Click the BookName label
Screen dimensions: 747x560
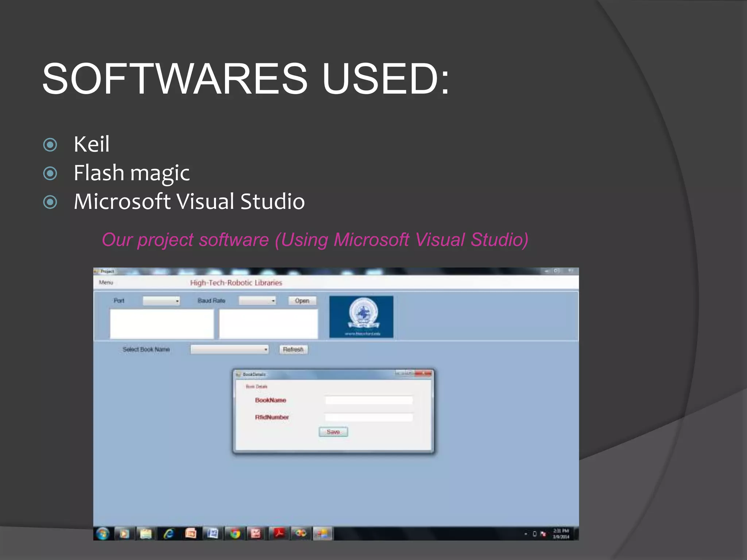point(271,400)
